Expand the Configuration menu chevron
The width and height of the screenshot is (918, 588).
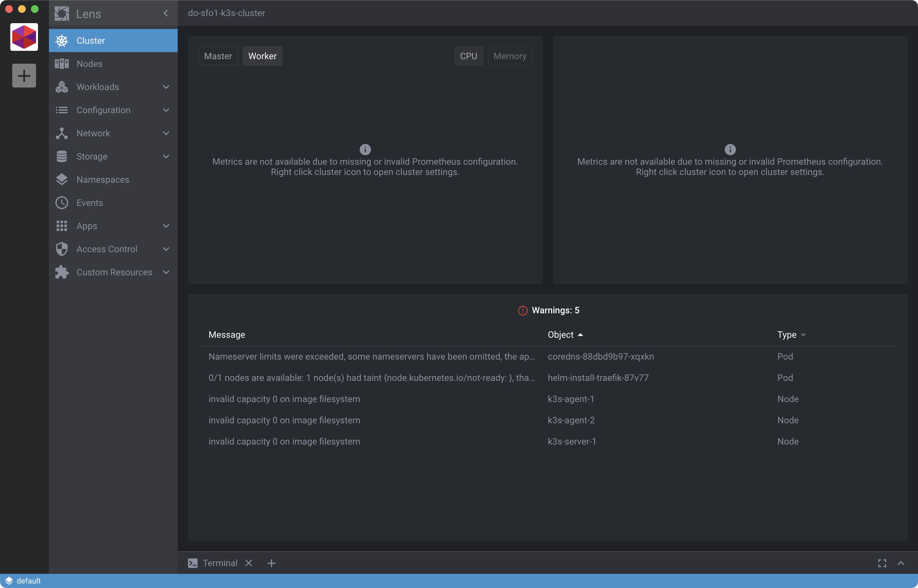click(x=166, y=110)
